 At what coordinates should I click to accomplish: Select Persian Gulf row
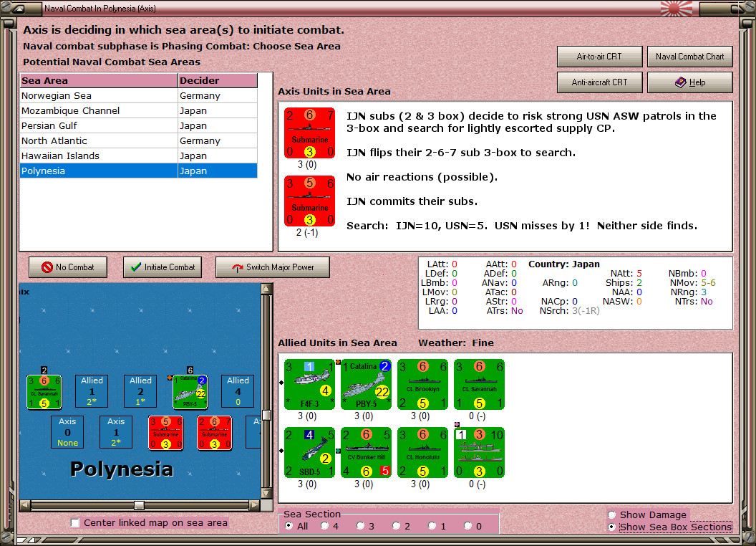pyautogui.click(x=138, y=125)
